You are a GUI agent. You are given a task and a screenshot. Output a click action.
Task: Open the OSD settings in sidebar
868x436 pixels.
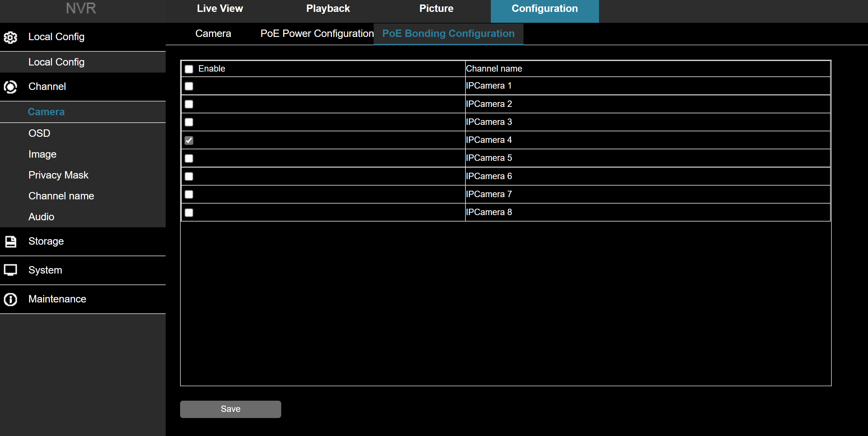click(x=39, y=134)
